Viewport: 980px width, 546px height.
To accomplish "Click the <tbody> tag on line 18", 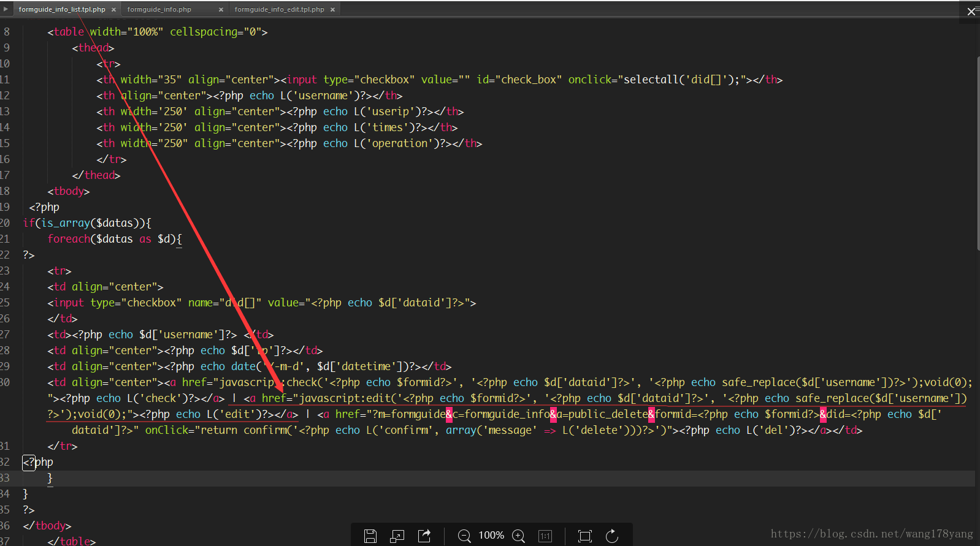I will coord(69,191).
